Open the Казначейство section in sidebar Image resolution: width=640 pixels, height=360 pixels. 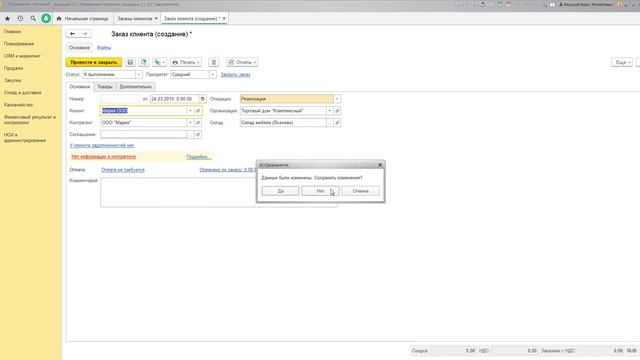pyautogui.click(x=18, y=105)
